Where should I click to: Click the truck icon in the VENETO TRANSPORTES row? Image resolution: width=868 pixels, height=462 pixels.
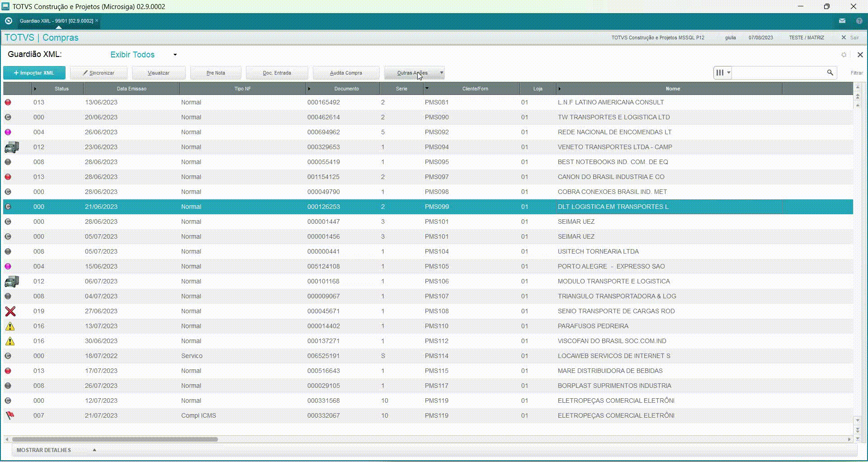click(x=11, y=147)
